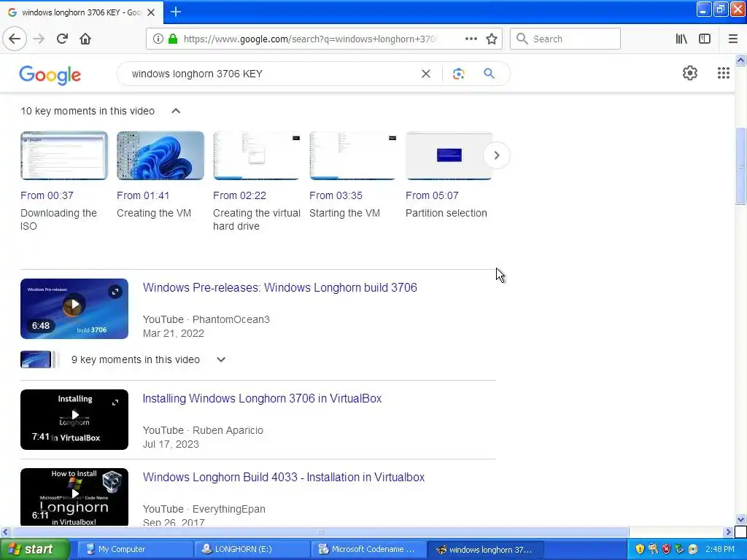Click the red shield tray icon
Viewport: 747px width, 560px height.
pos(666,549)
